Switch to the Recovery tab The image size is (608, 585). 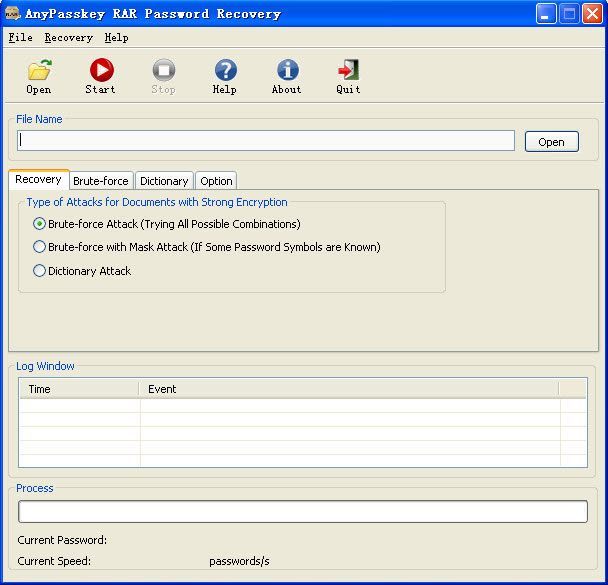38,179
